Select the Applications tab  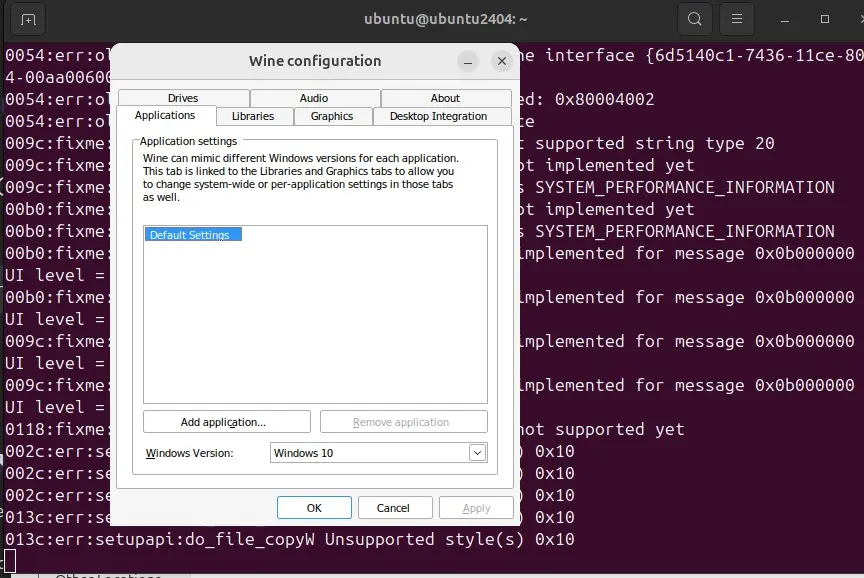tap(165, 115)
